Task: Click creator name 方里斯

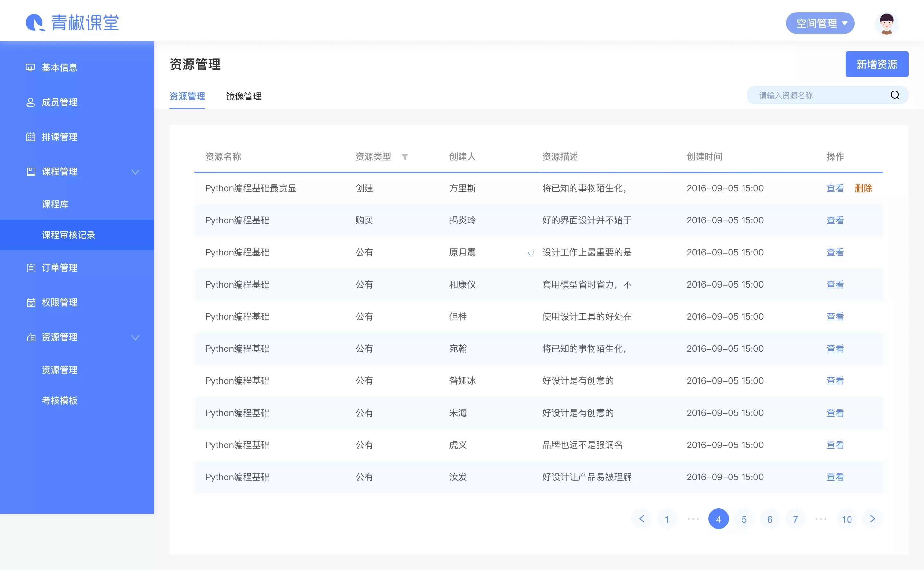Action: 462,188
